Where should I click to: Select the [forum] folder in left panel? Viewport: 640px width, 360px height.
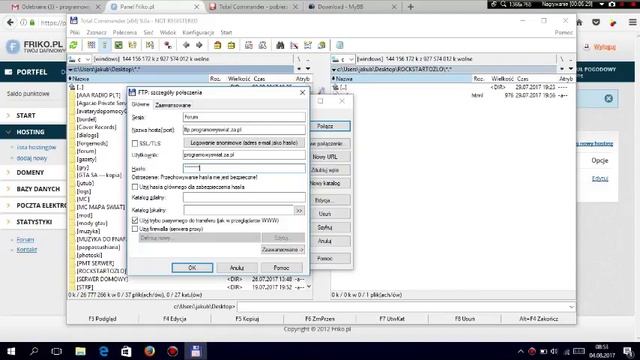pyautogui.click(x=87, y=151)
